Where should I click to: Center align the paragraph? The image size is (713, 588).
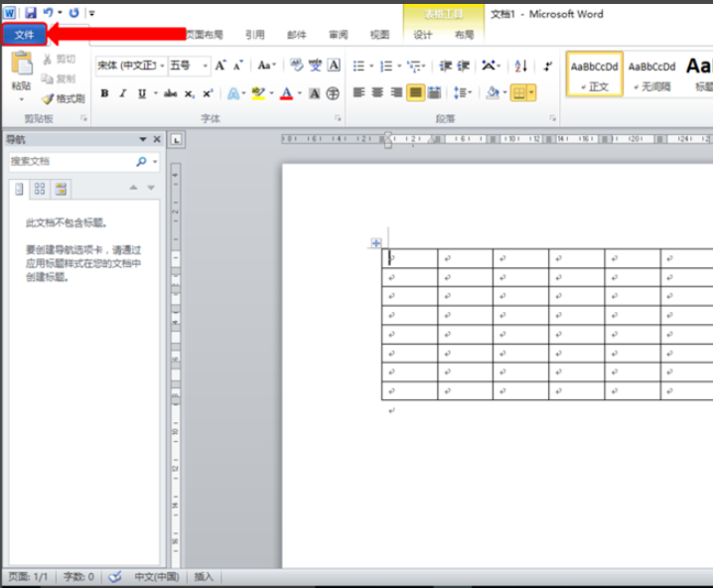(377, 92)
